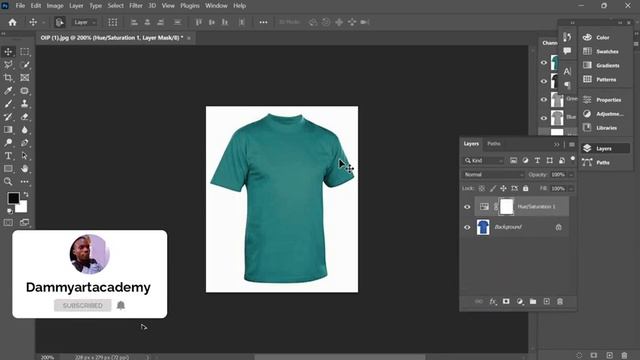
Task: Open Move tool preset picker arrow
Action: (43, 22)
